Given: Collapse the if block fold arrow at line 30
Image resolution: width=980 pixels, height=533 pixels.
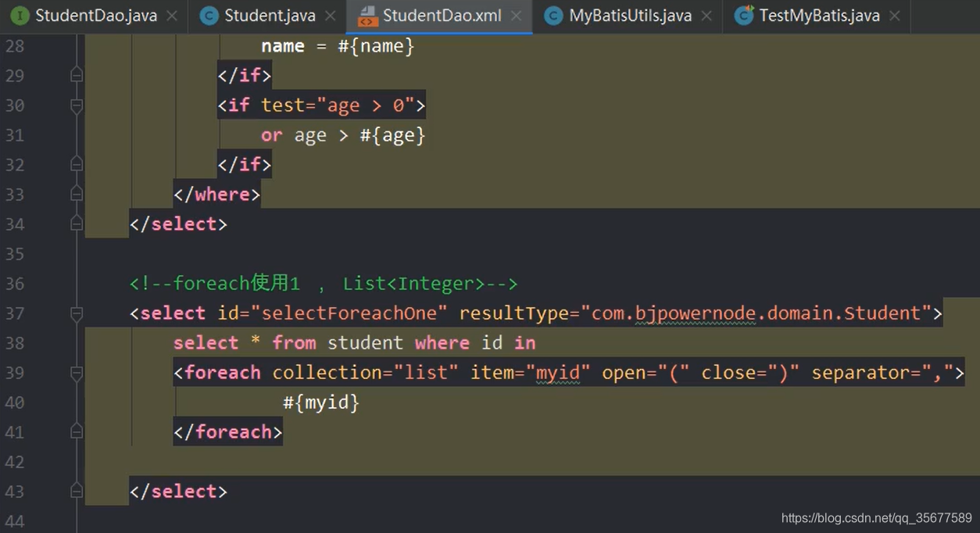Looking at the screenshot, I should click(x=75, y=106).
